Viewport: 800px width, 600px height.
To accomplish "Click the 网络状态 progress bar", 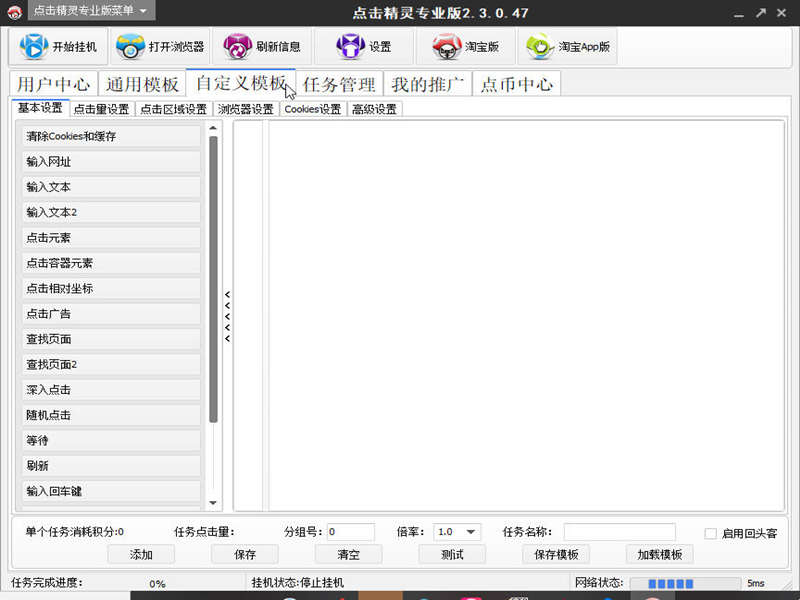I will tap(684, 583).
